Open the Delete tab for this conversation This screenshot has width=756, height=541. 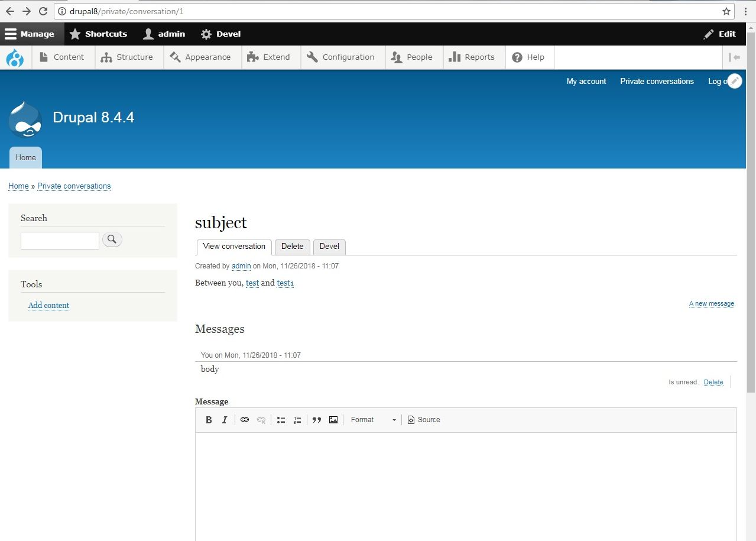pos(292,247)
